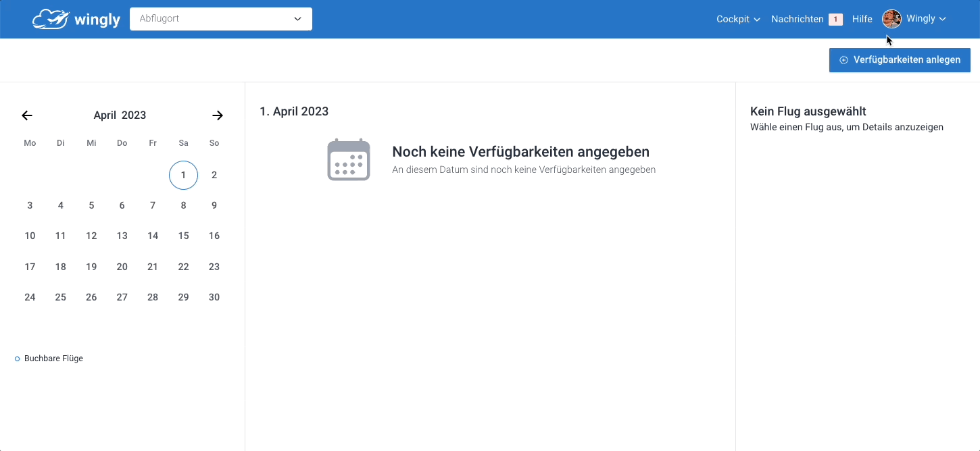
Task: Select April 2 in the calendar
Action: (x=214, y=175)
